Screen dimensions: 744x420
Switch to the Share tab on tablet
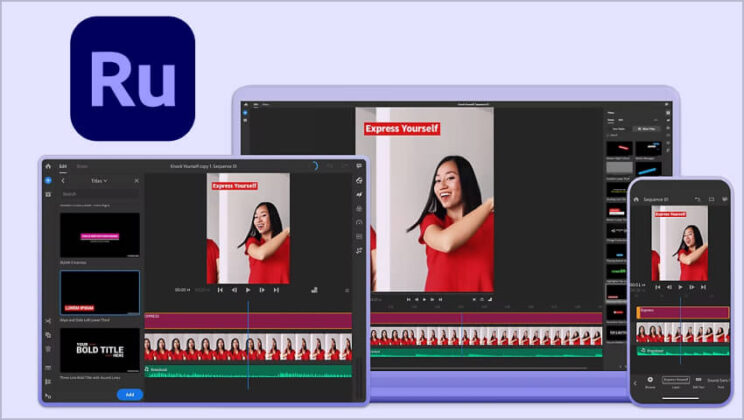point(82,166)
